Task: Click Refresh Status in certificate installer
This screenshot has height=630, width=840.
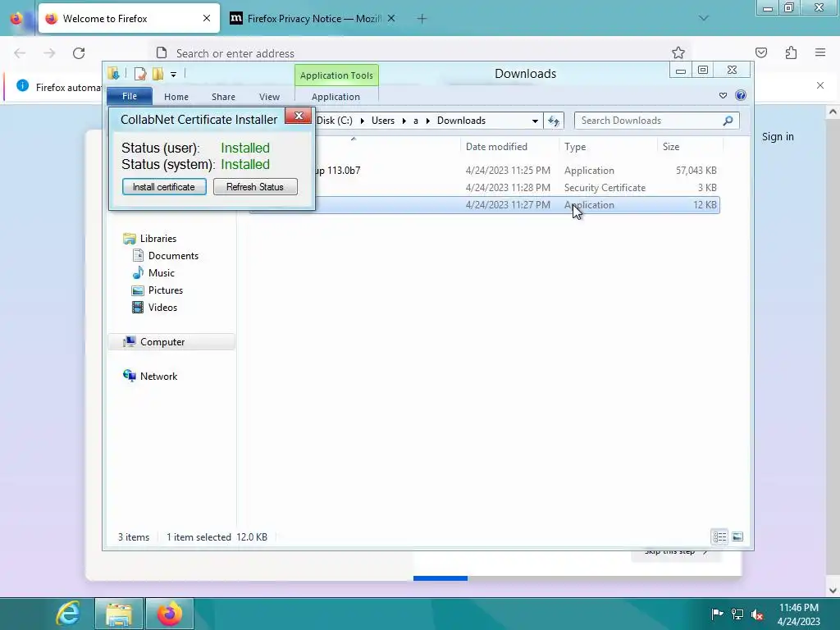Action: [x=255, y=187]
